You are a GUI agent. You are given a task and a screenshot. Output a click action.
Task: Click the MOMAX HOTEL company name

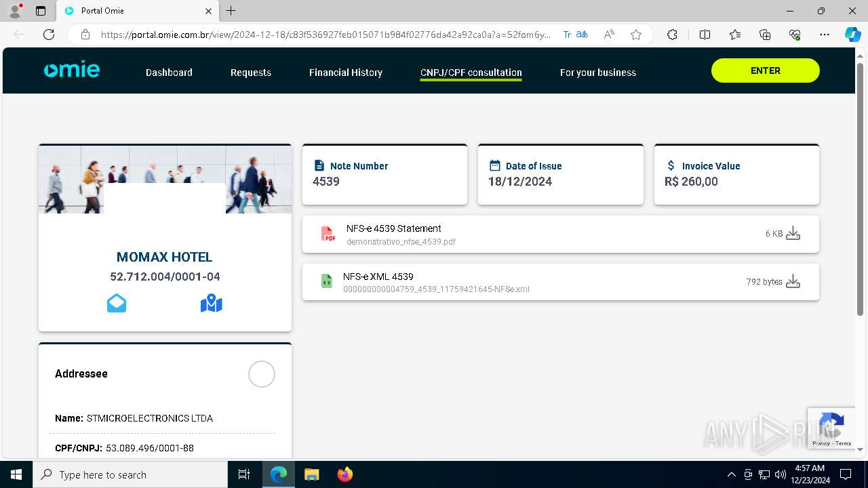165,257
